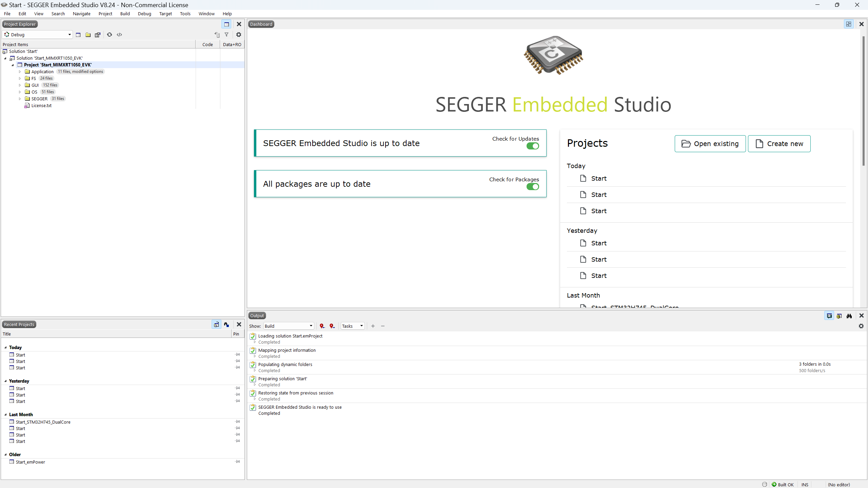The height and width of the screenshot is (488, 868).
Task: Open Start_emPower in Recent Projects
Action: tap(30, 462)
